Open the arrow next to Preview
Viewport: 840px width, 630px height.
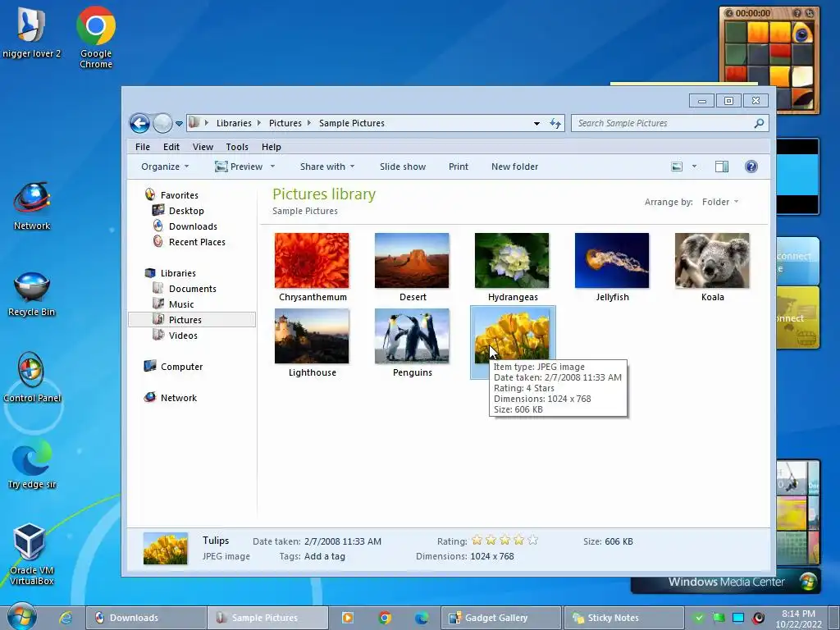(x=272, y=167)
